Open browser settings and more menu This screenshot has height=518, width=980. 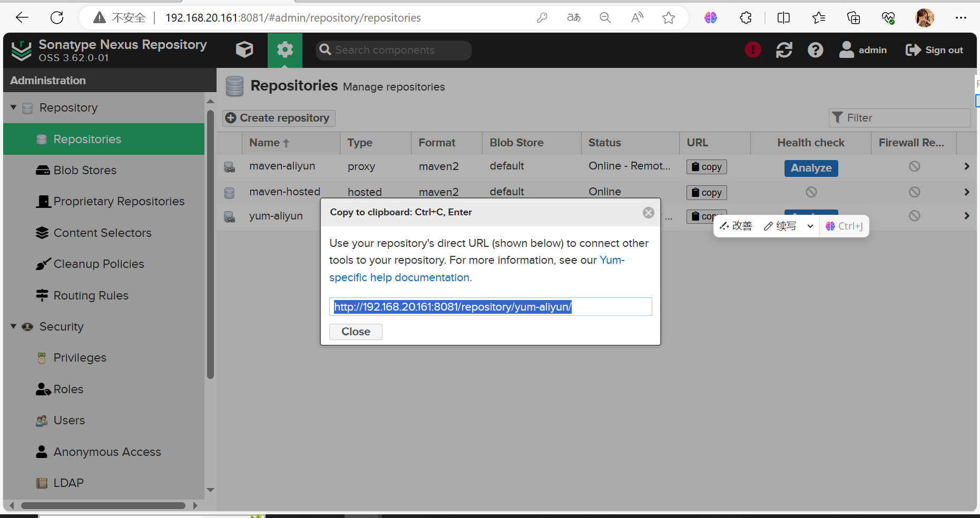[961, 18]
